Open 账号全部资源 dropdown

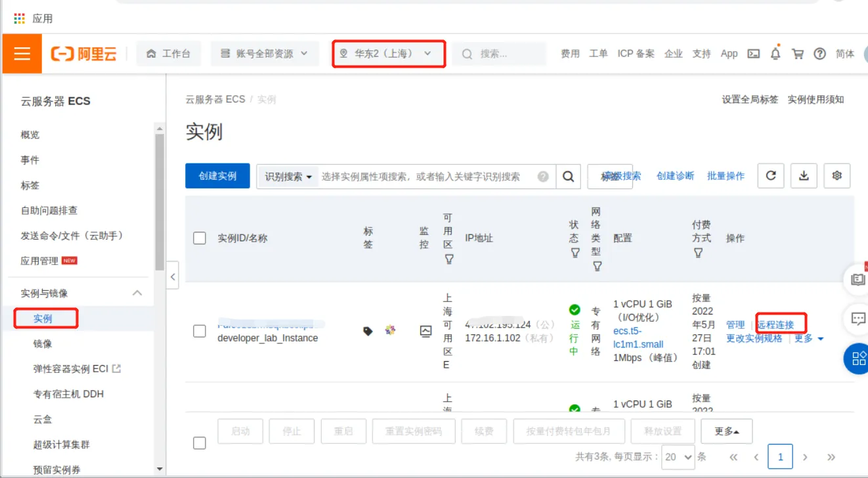pos(265,54)
